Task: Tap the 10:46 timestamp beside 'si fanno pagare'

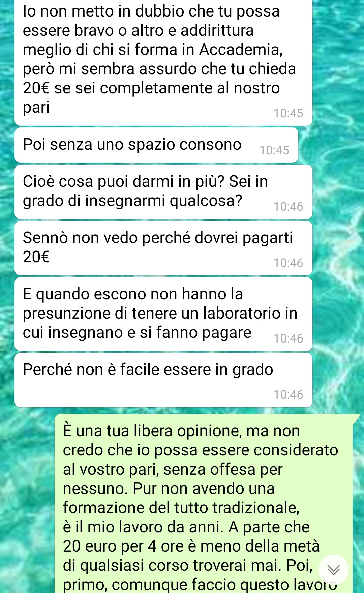Action: click(x=289, y=338)
